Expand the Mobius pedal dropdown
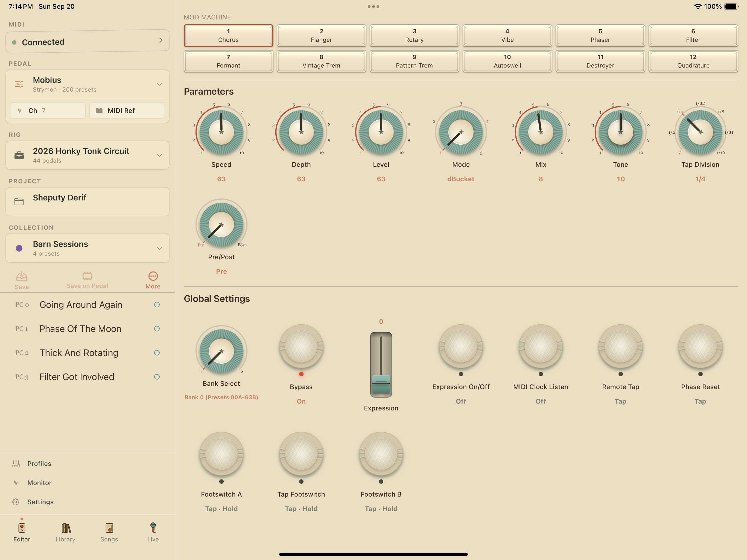Screen dimensions: 747x560 point(159,84)
